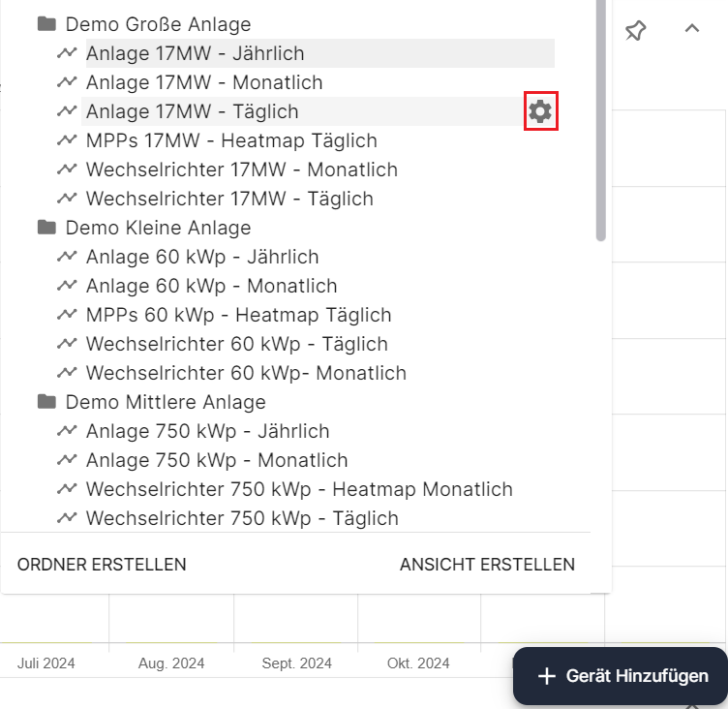
Task: Select Anlage 60 kWp - Jährlich view
Action: [x=202, y=257]
